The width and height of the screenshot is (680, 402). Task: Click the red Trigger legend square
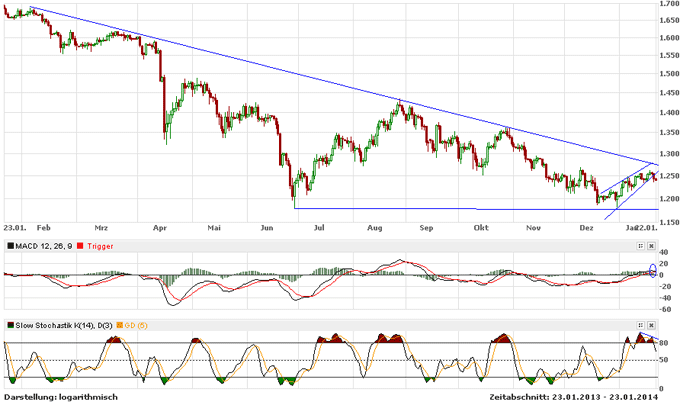84,245
